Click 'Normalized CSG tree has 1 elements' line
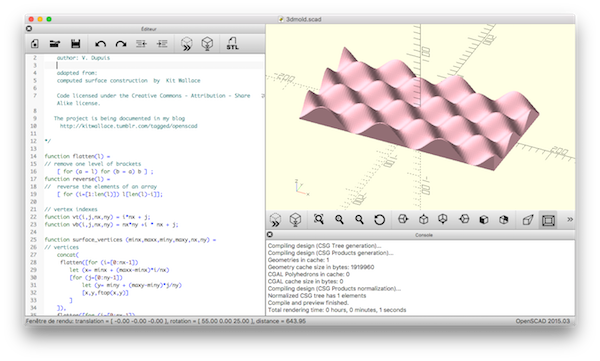The image size is (600, 361). point(317,296)
